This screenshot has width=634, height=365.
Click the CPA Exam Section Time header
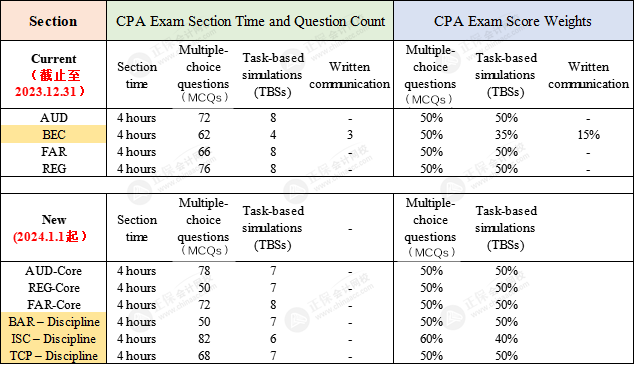250,21
